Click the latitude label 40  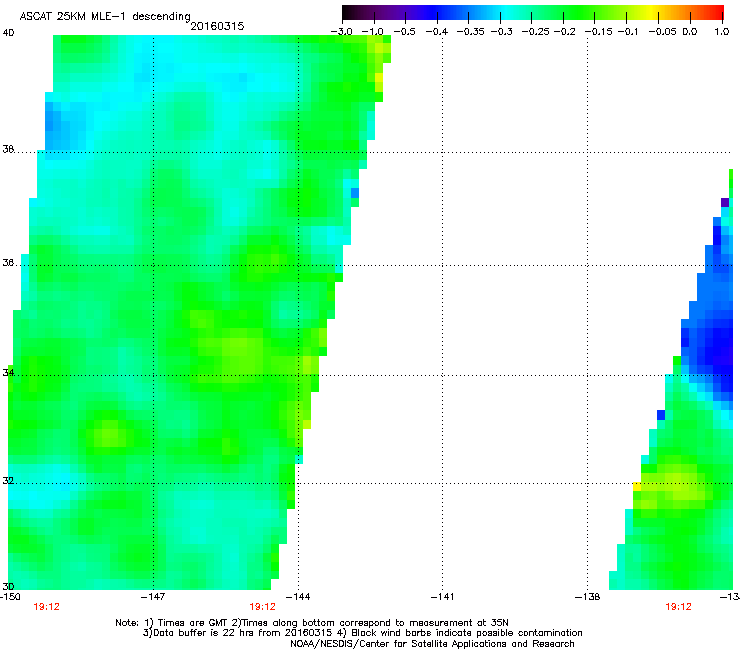pos(8,33)
